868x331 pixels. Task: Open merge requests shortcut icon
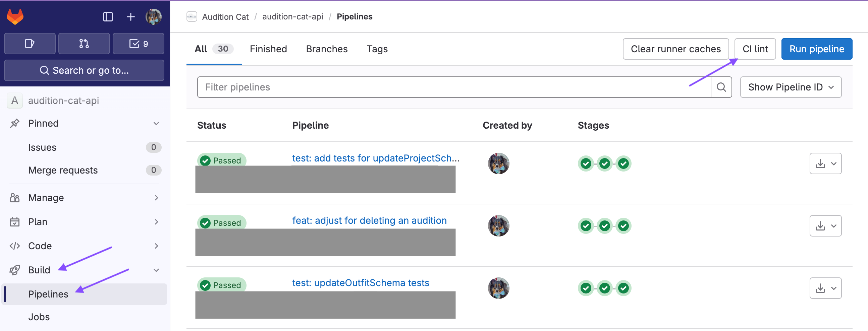click(84, 44)
